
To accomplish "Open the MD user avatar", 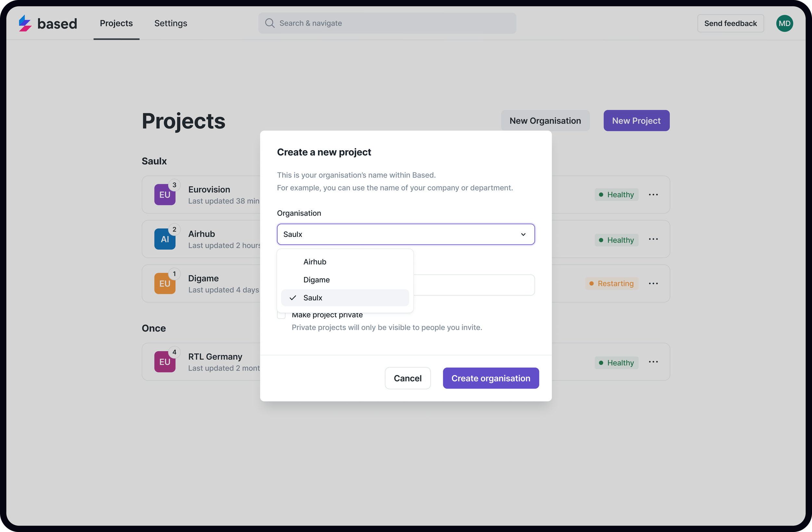I will click(x=784, y=23).
